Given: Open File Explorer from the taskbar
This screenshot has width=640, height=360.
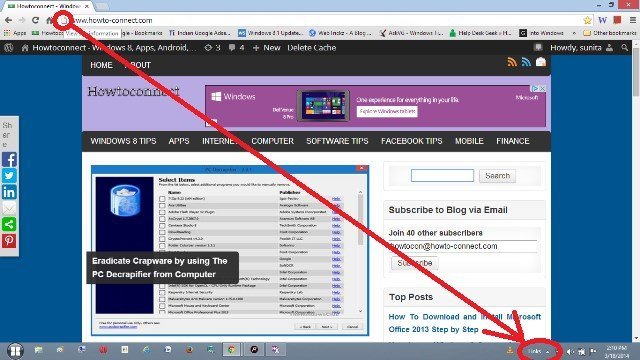Looking at the screenshot, I should [x=39, y=350].
